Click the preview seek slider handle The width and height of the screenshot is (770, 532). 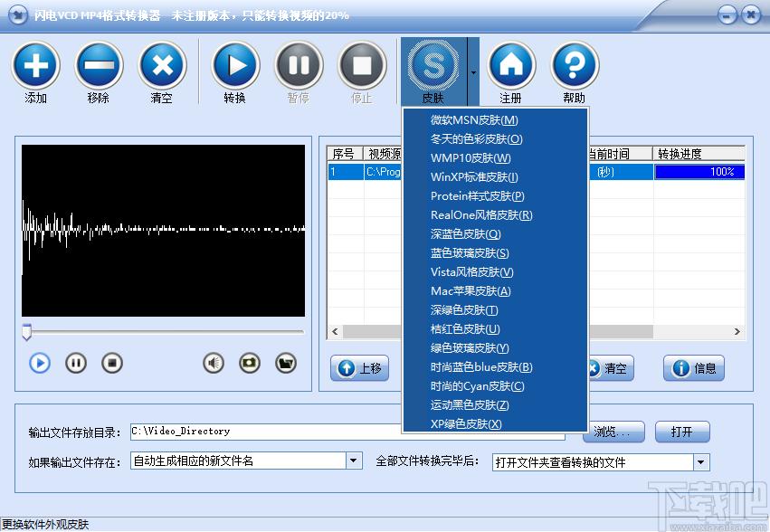click(27, 331)
